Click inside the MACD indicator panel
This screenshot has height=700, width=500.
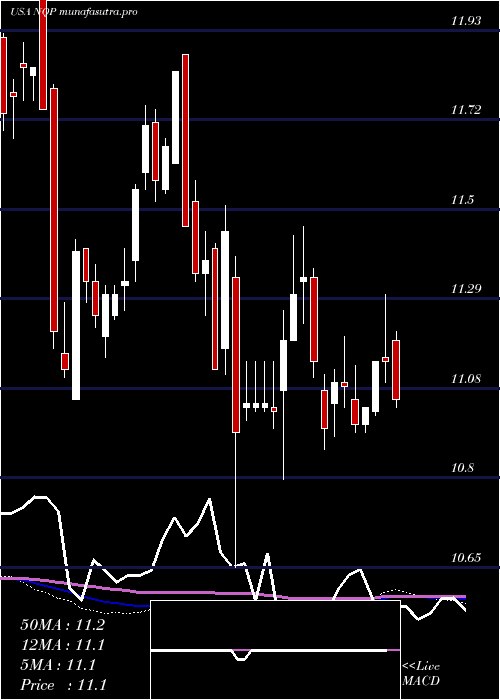[275, 650]
